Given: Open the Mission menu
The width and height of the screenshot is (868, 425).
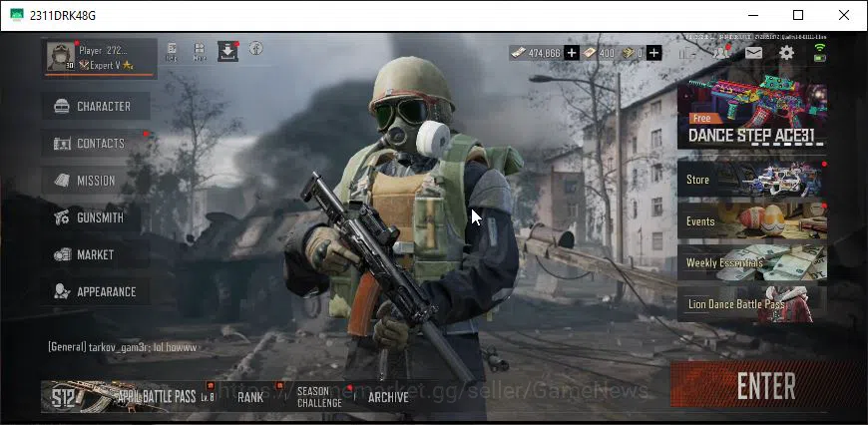Looking at the screenshot, I should (x=96, y=181).
